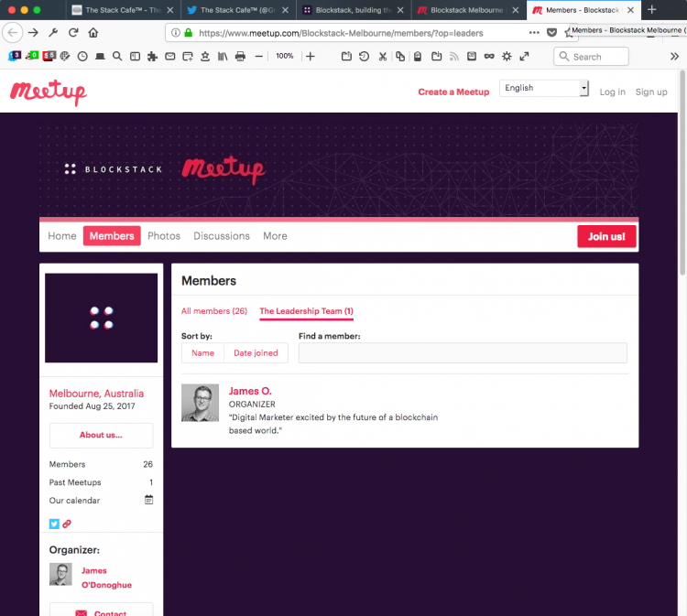Expand the More group menu

(x=275, y=236)
